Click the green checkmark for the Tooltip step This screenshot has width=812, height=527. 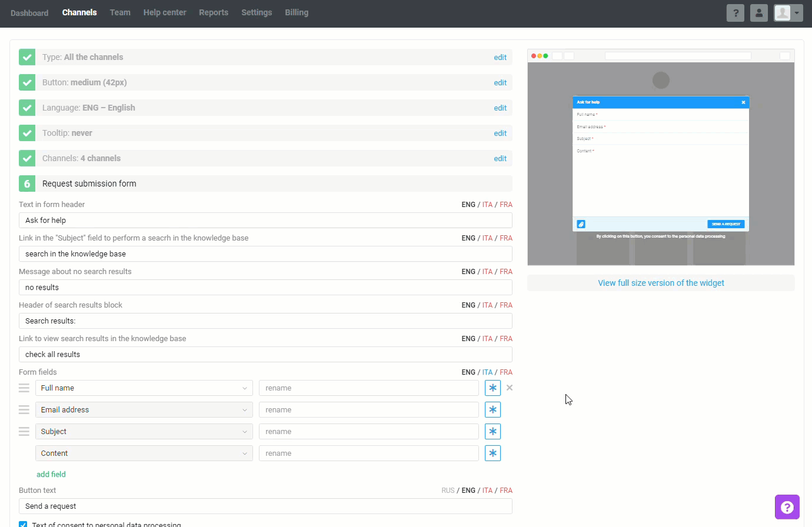[x=27, y=133]
